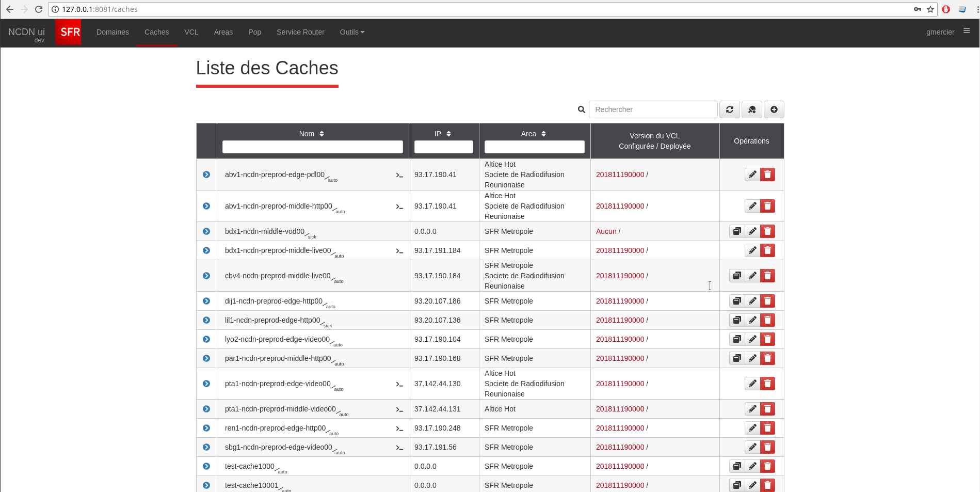Edit cache abv1-ncdn-preprod-edge-pdl00
Screen dimensions: 980x492
(752, 174)
